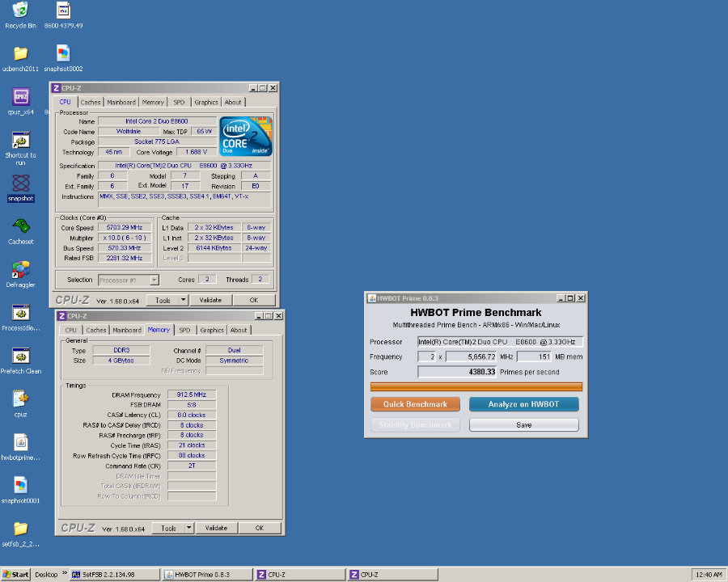
Task: Switch to About tab in lower CPU-Z window
Action: tap(239, 330)
